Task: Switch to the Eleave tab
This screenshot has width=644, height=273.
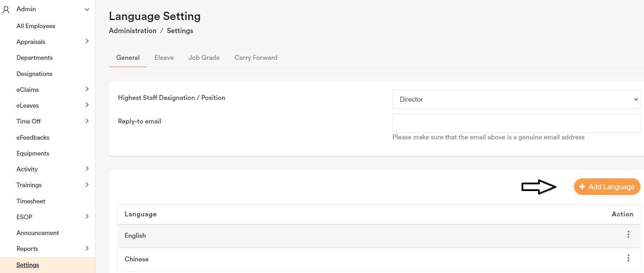Action: [164, 58]
